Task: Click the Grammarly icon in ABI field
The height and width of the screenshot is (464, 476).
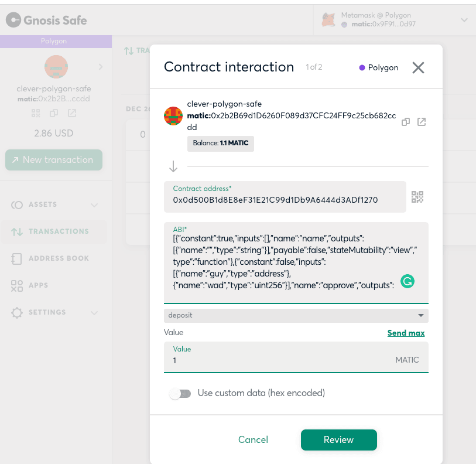Action: click(x=407, y=281)
